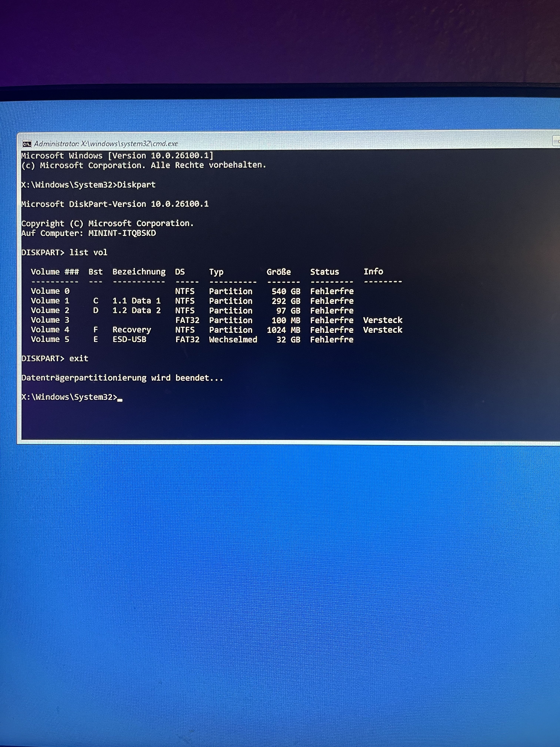Viewport: 560px width, 747px height.
Task: Click the 'ESD-USB' label of Volume 5
Action: tap(129, 339)
